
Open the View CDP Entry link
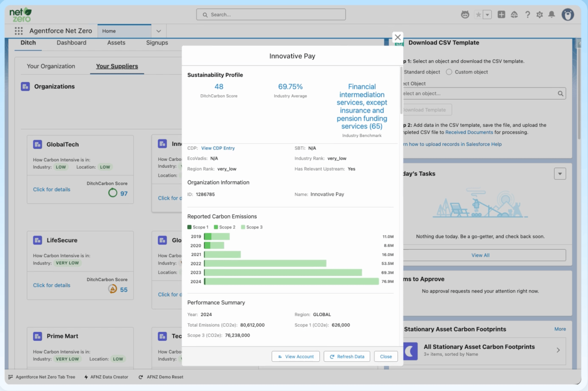[x=218, y=148]
